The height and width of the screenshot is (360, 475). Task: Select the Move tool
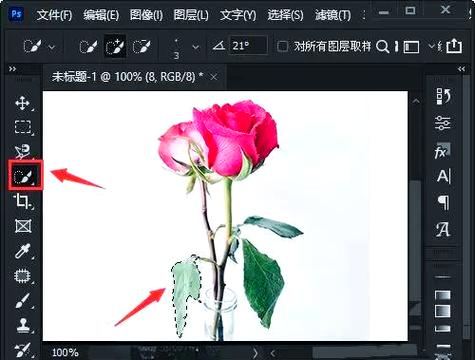click(22, 103)
